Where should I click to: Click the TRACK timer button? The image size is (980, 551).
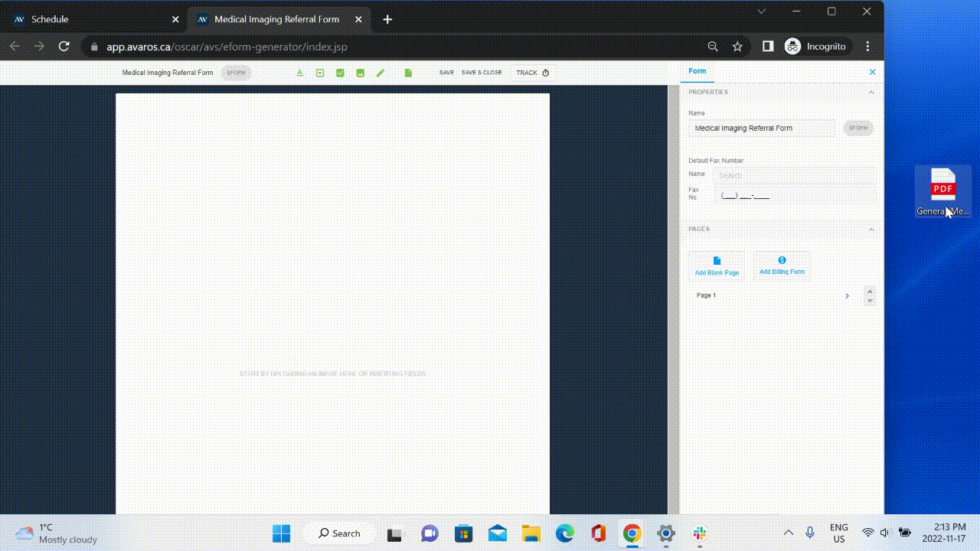click(x=533, y=73)
